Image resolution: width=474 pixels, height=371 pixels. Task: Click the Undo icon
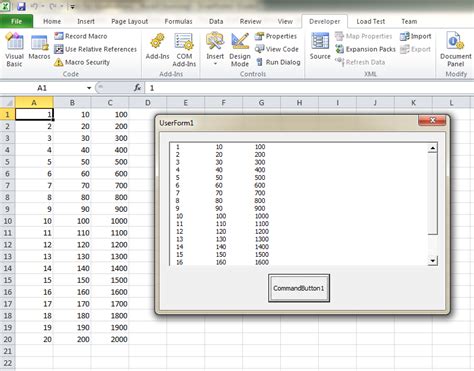[x=34, y=6]
